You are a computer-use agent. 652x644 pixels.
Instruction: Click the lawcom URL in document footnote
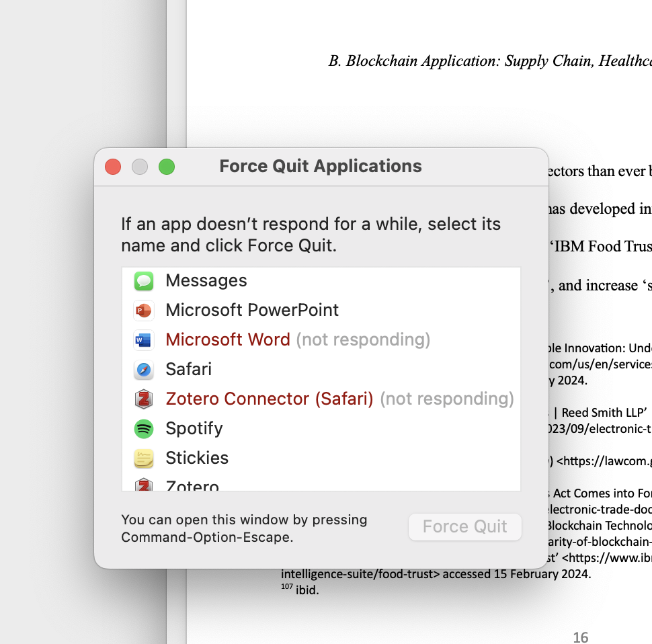(x=604, y=461)
